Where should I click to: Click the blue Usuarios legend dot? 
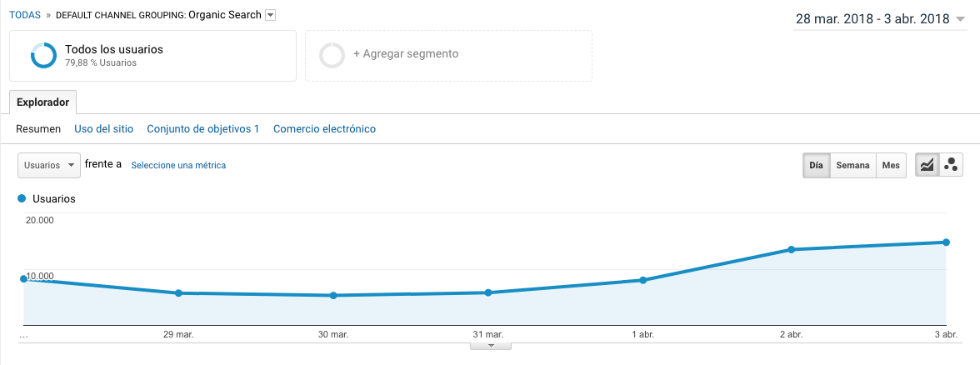click(22, 199)
